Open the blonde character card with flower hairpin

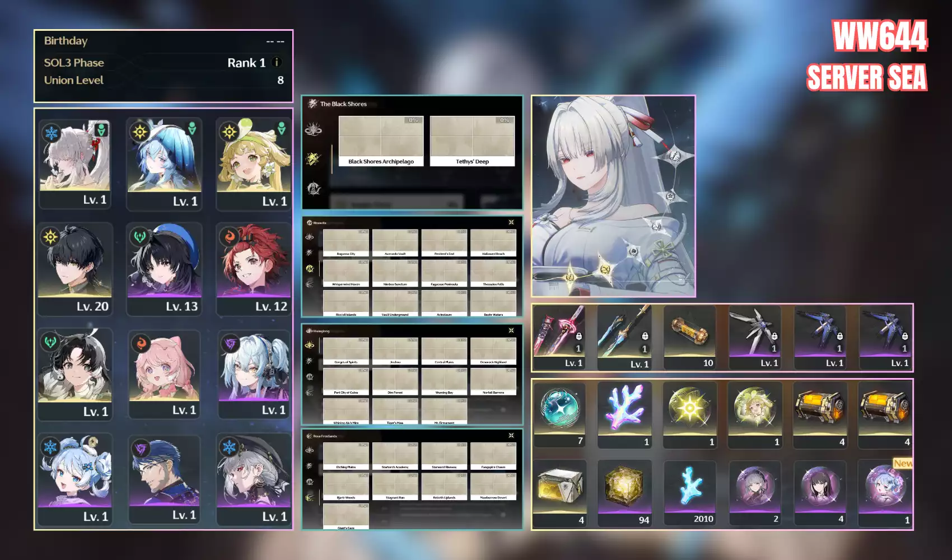pyautogui.click(x=253, y=164)
